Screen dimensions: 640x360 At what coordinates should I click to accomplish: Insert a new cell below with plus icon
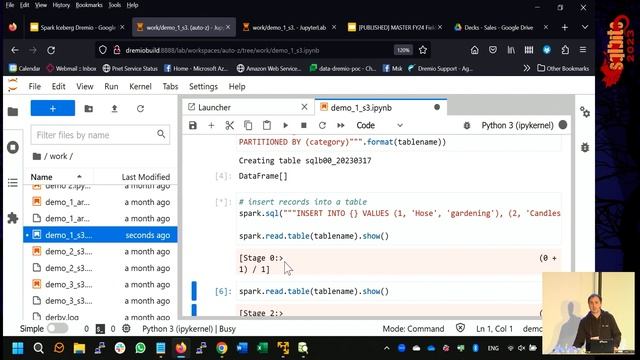coord(211,125)
